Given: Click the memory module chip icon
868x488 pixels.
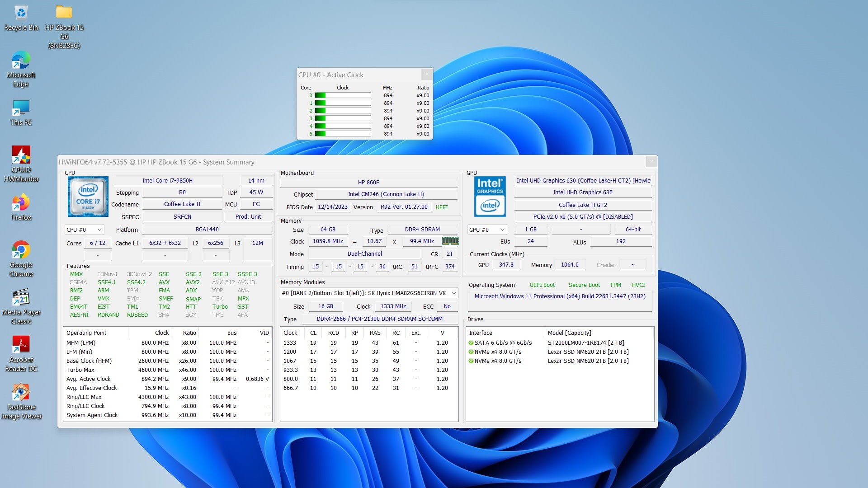Looking at the screenshot, I should click(450, 241).
